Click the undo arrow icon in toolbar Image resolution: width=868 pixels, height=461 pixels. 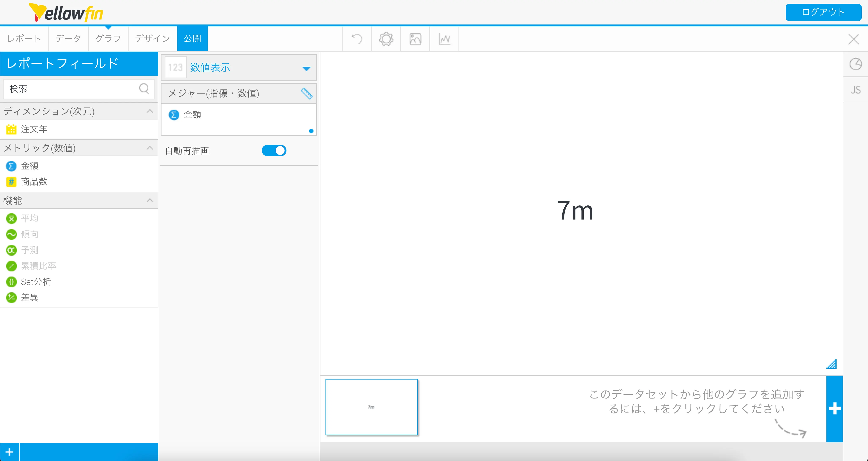357,39
